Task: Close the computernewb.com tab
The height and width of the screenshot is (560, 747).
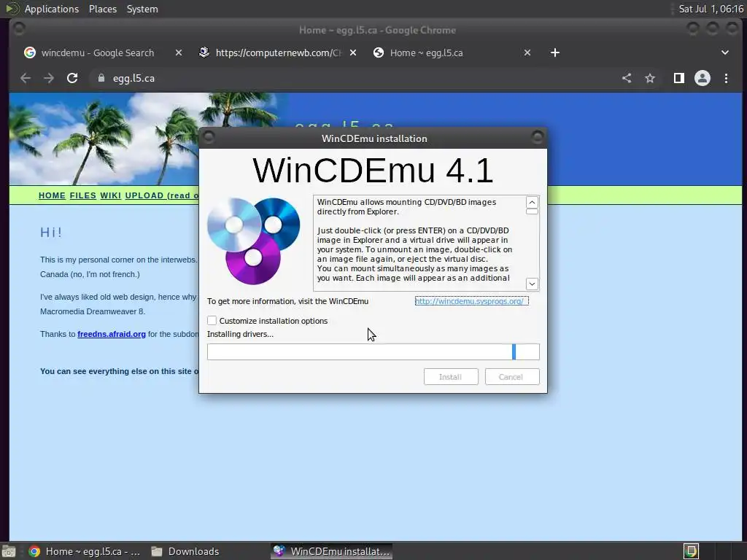Action: click(352, 52)
